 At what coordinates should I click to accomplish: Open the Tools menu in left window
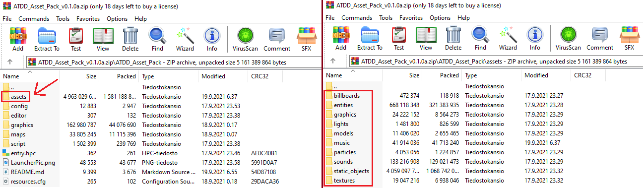(x=63, y=18)
